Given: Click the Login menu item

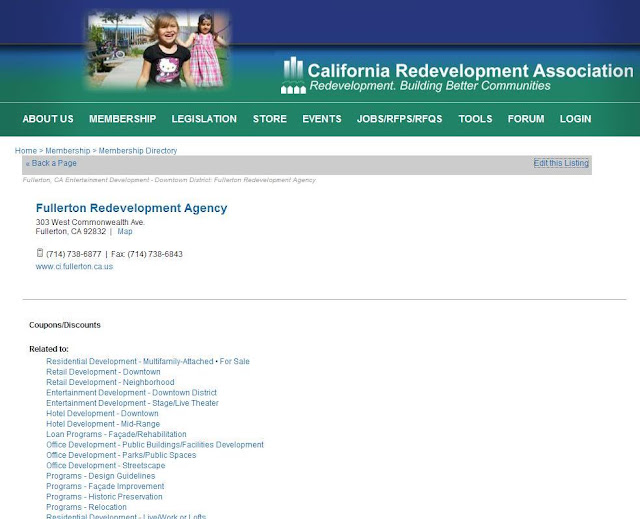Looking at the screenshot, I should (576, 119).
